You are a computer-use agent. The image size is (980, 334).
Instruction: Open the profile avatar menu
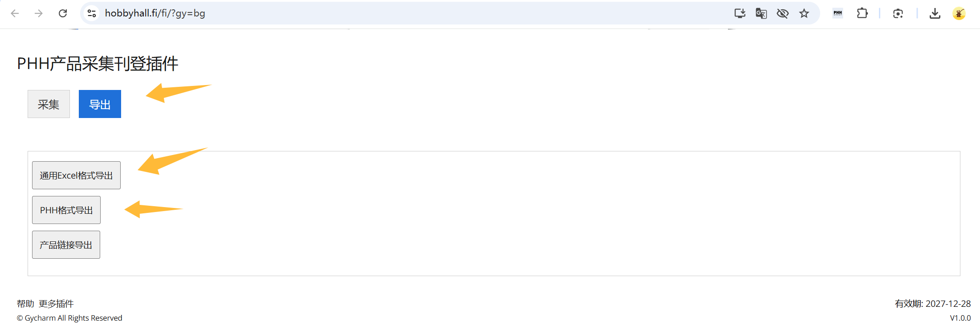coord(959,13)
